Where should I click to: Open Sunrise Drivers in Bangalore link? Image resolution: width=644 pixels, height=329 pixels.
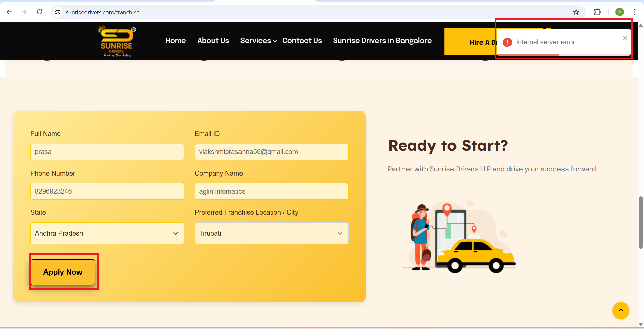(x=382, y=41)
